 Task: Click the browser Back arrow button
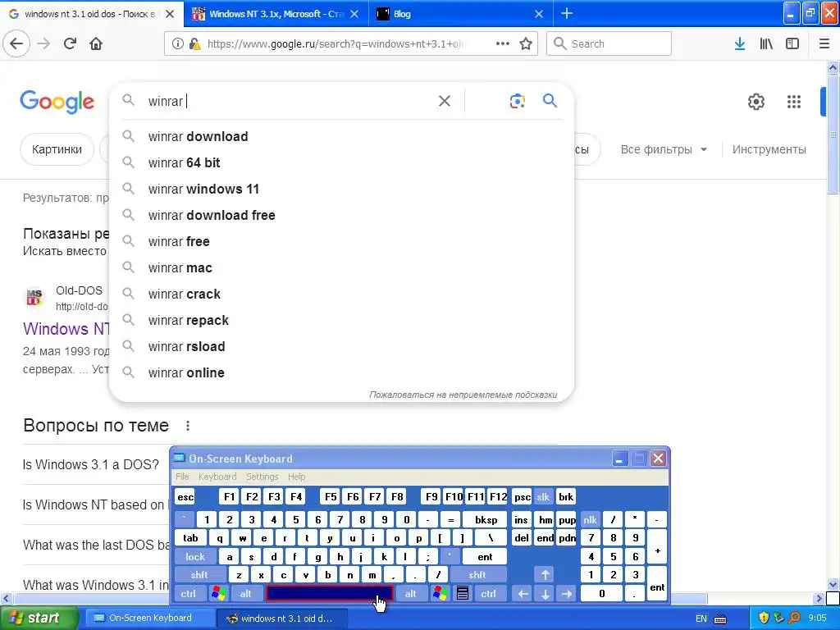(x=16, y=43)
